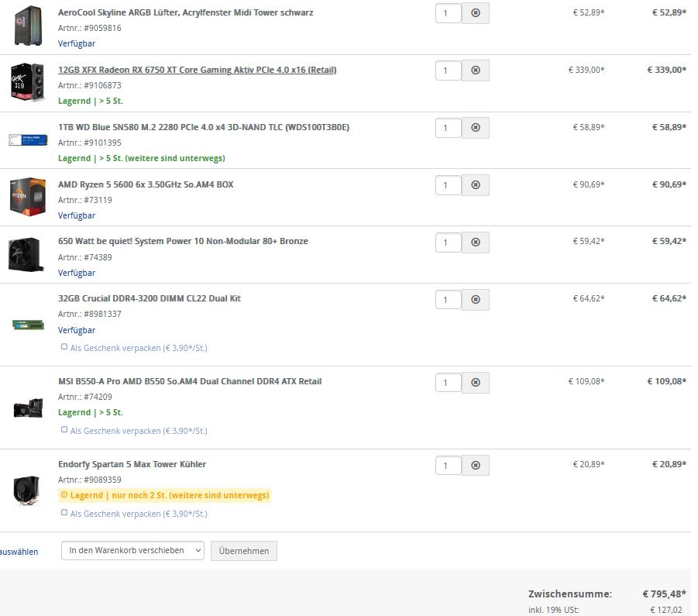Click Artnr. #9106873 text
The height and width of the screenshot is (616, 698).
(89, 85)
